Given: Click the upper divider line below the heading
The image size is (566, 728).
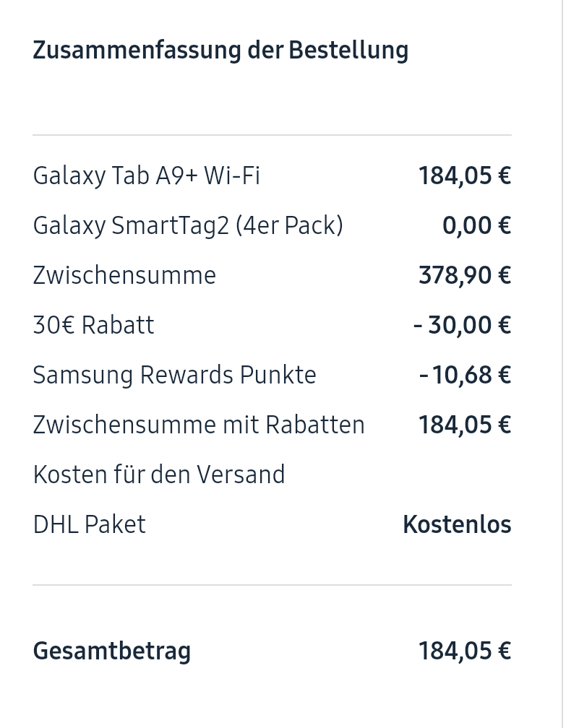Looking at the screenshot, I should click(272, 135).
